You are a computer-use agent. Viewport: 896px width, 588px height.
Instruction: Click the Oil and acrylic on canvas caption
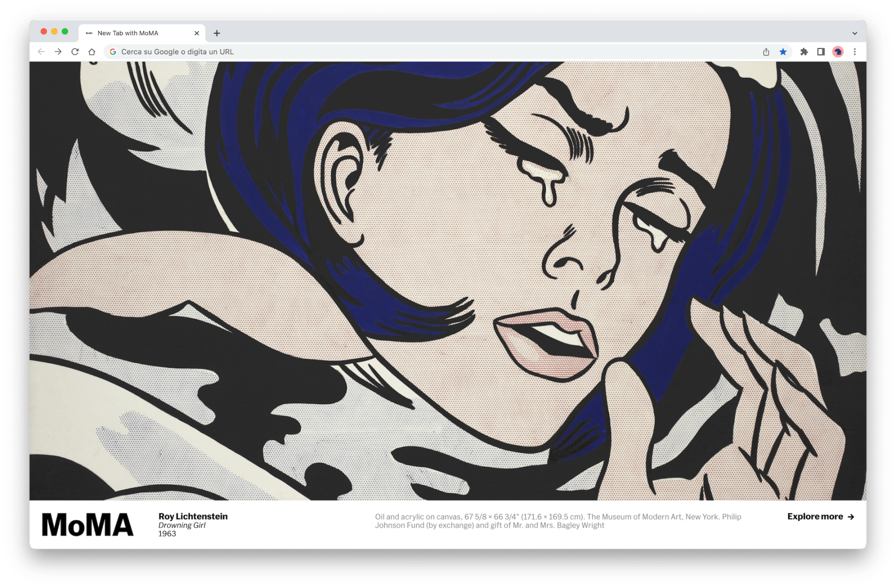coord(558,521)
